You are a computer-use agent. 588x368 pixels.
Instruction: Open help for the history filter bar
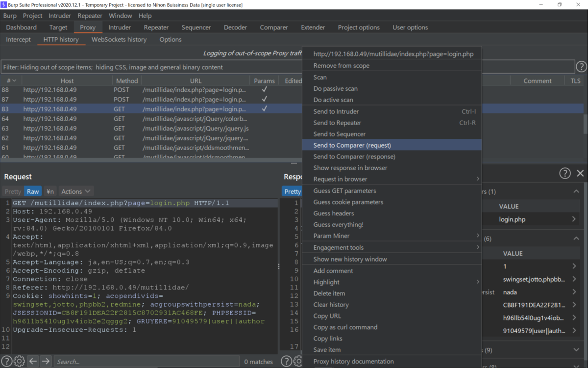coord(581,67)
